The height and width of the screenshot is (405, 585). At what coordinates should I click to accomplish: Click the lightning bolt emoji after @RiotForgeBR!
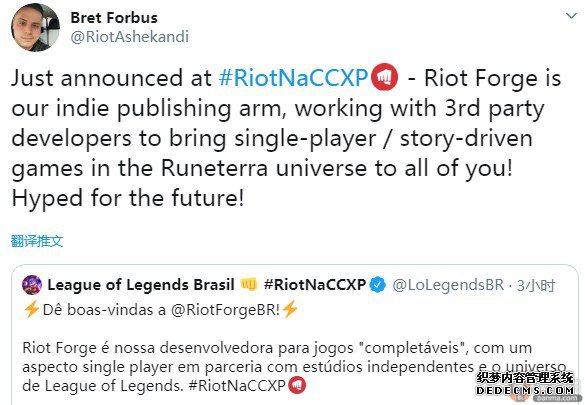[x=290, y=310]
